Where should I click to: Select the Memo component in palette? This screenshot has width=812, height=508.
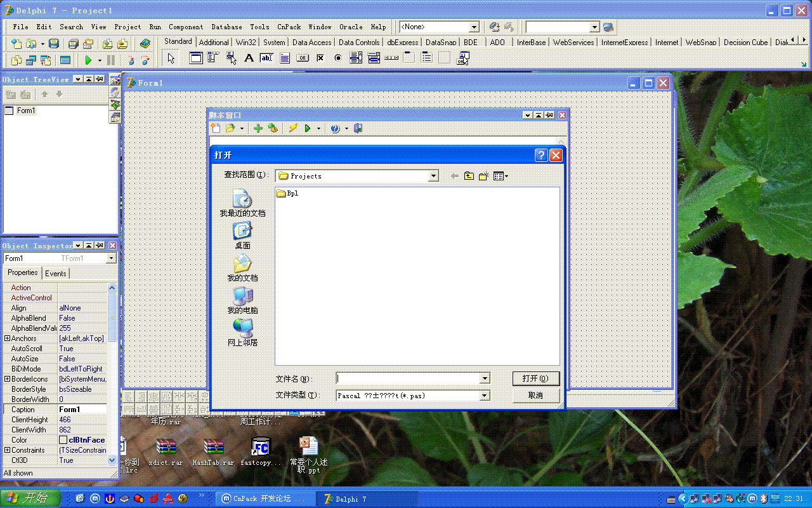285,58
